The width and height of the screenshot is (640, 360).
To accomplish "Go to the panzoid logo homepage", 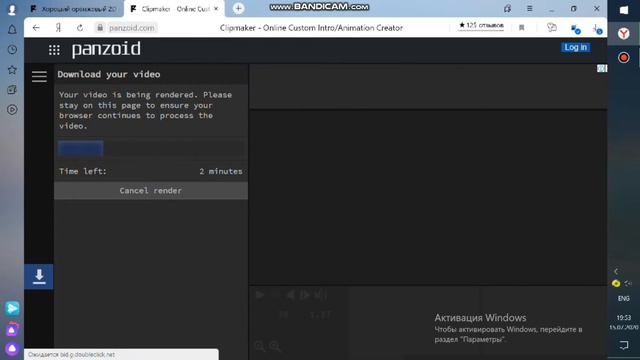I will (106, 49).
